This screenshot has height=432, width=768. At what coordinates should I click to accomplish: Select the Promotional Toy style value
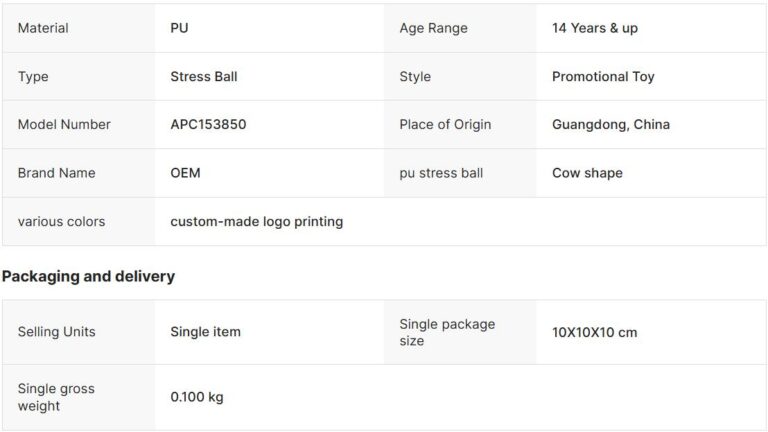click(603, 76)
